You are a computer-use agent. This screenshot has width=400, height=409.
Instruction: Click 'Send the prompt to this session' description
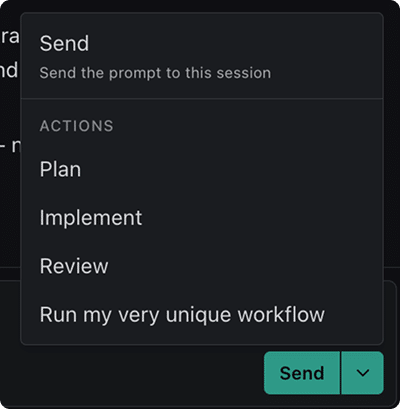(x=155, y=73)
